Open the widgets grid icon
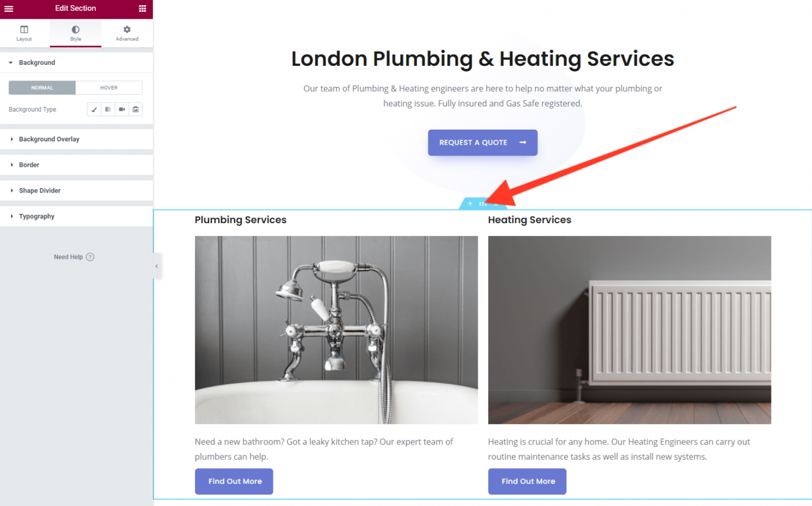Viewport: 812px width, 506px height. [x=143, y=8]
